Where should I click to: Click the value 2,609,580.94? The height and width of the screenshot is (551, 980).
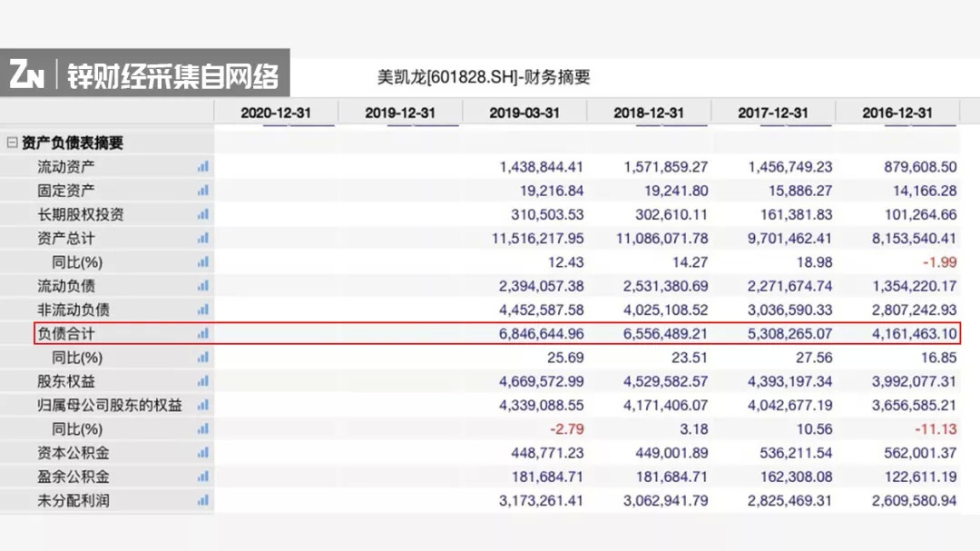(x=915, y=501)
